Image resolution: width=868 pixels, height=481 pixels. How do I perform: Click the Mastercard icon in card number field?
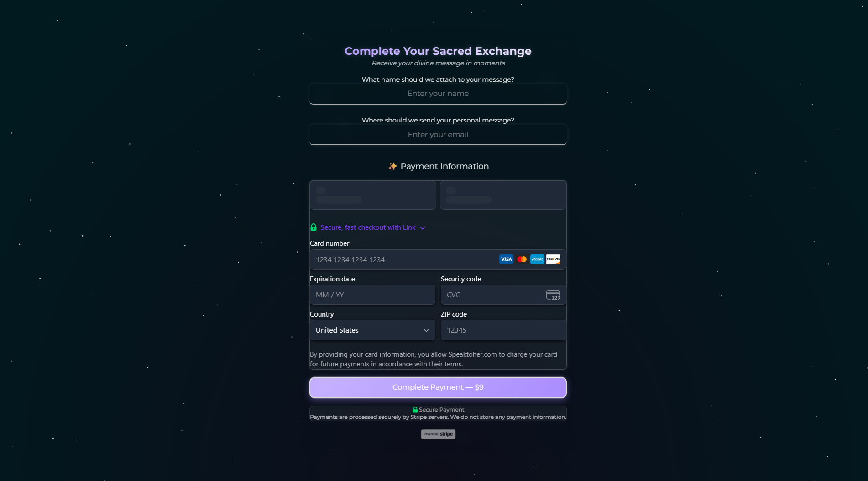pos(522,259)
